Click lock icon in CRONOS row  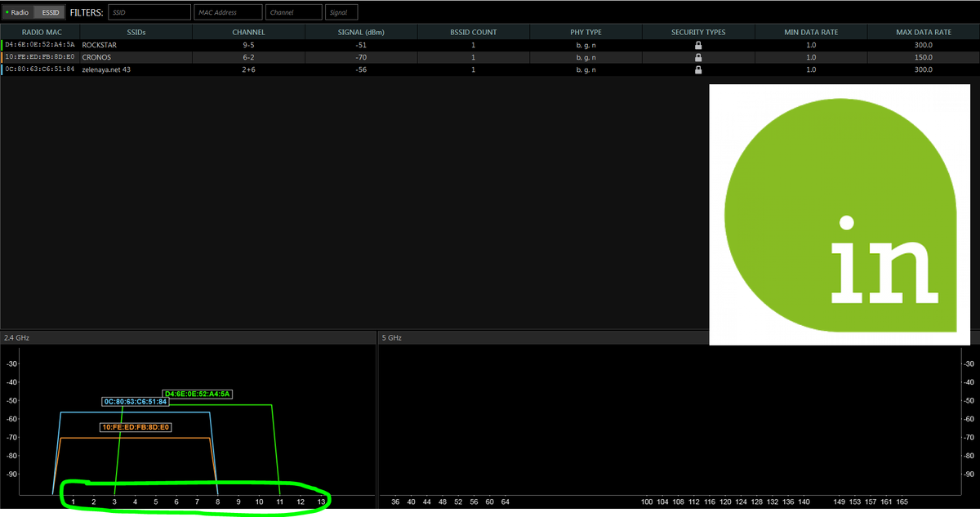tap(698, 57)
